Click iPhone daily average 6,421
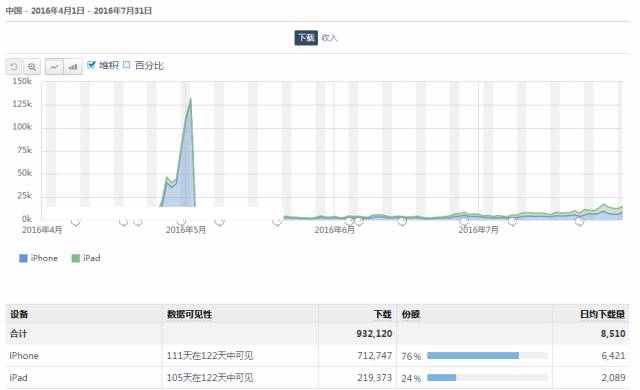This screenshot has width=640, height=390. pos(613,356)
